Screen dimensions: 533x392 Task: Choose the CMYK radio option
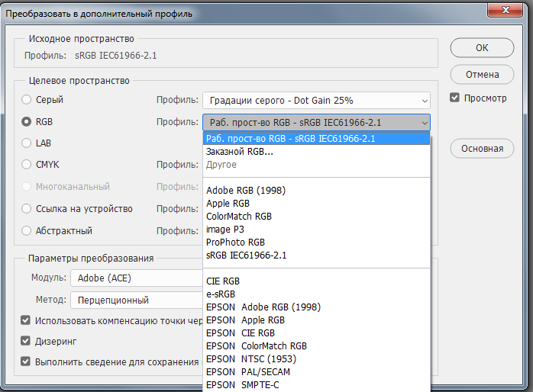(x=26, y=165)
